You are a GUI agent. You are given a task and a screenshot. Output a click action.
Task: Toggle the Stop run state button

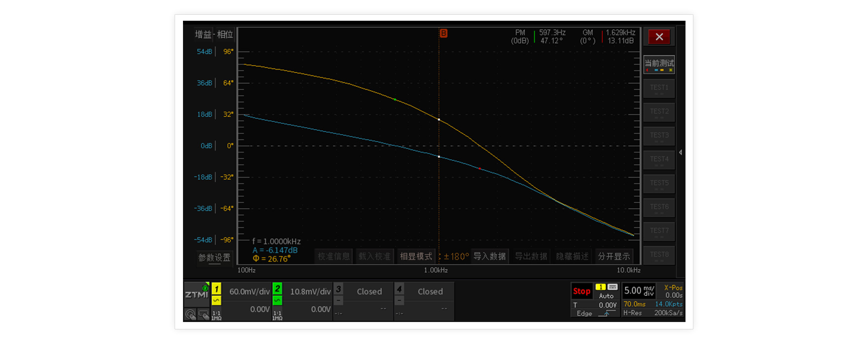point(581,291)
